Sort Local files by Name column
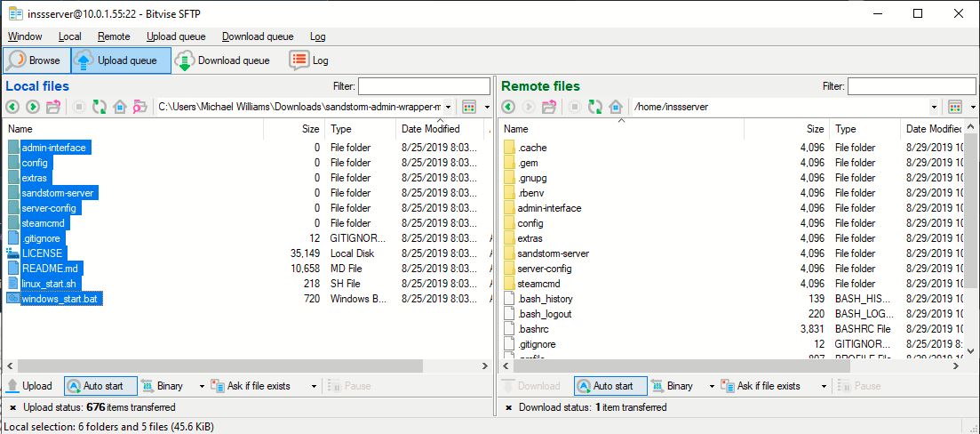This screenshot has height=434, width=980. click(x=134, y=129)
